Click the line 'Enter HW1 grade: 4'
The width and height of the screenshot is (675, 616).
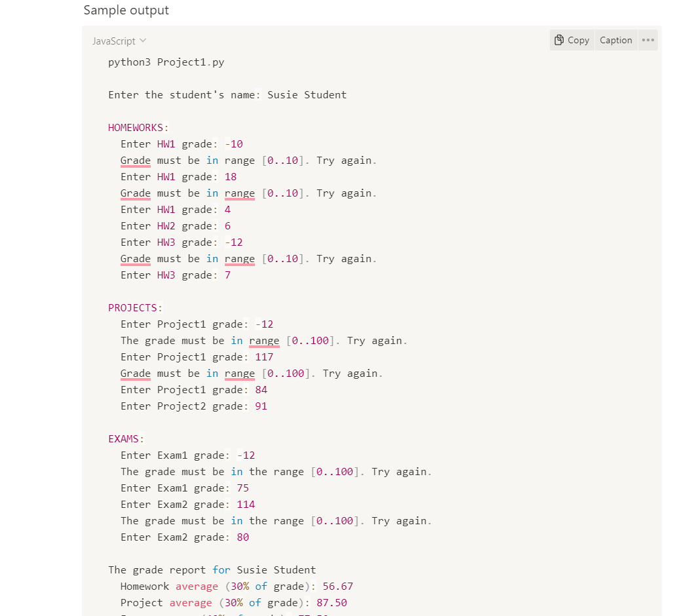[176, 209]
